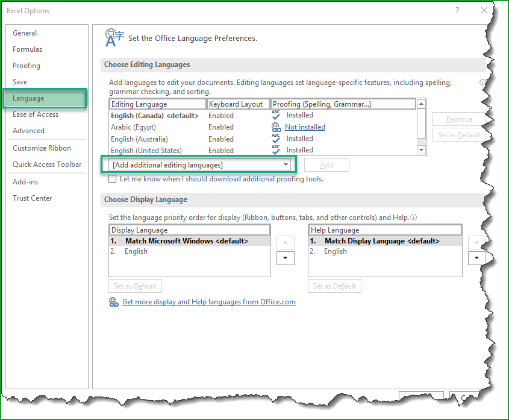Click Not installed link for Arabic (Egypt)
This screenshot has width=509, height=420.
[305, 127]
